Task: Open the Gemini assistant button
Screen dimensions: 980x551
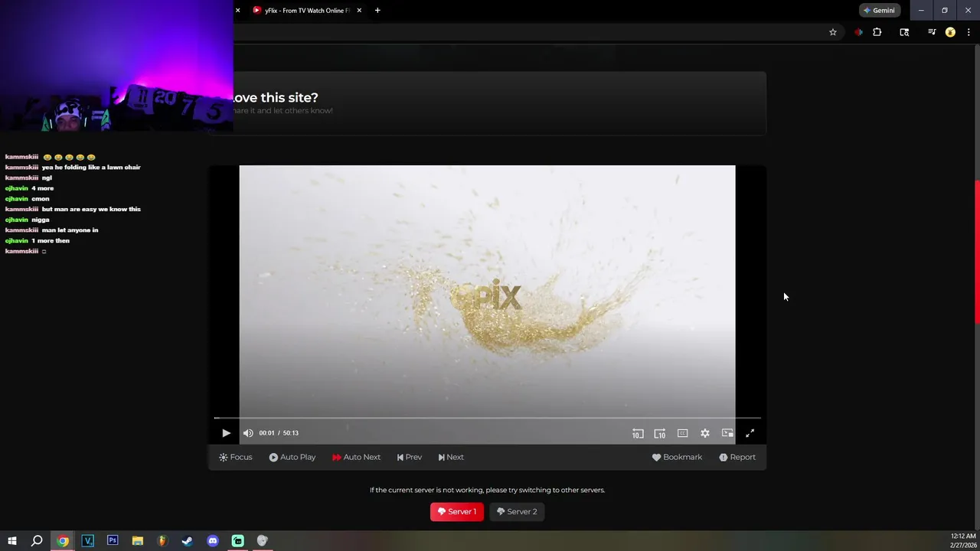Action: click(880, 11)
